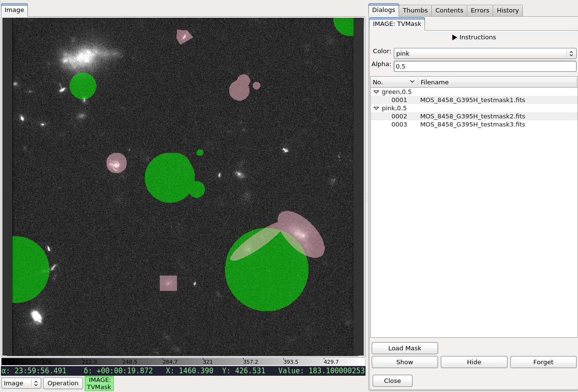The width and height of the screenshot is (578, 392).
Task: Switch to the Thumbs tab
Action: tap(415, 11)
